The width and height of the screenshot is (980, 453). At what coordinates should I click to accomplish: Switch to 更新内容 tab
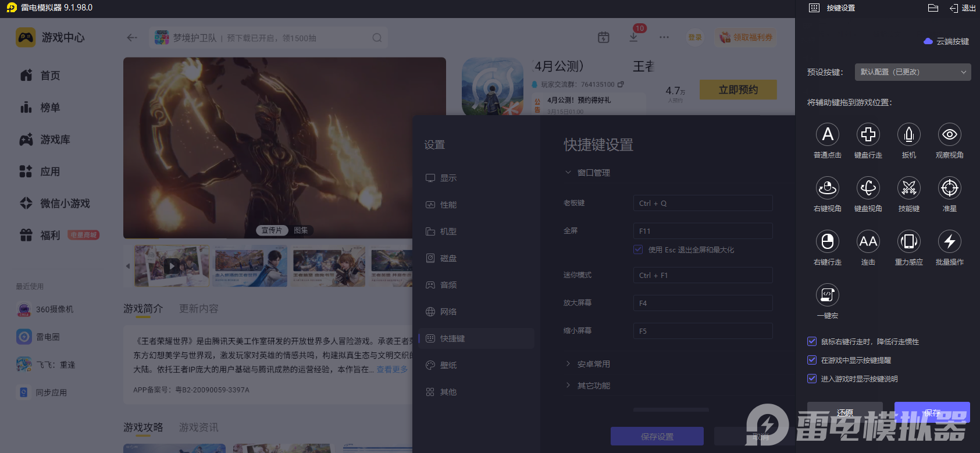coord(199,309)
